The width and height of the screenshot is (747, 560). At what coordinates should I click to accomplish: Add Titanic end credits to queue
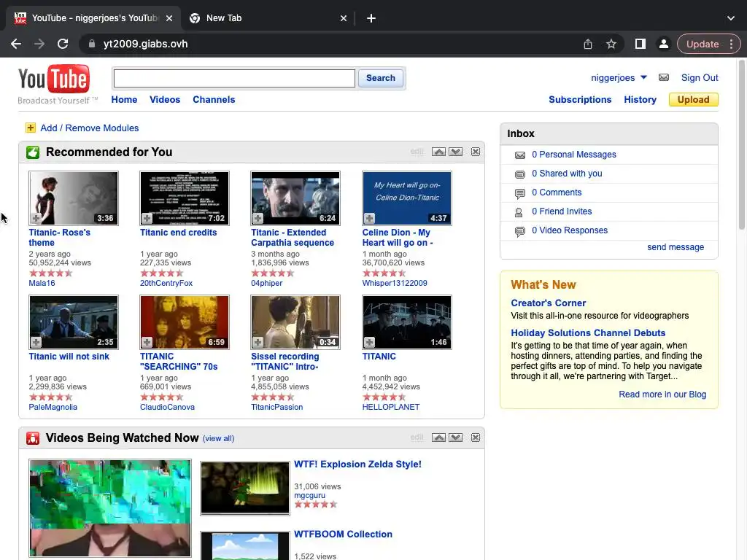pos(147,218)
